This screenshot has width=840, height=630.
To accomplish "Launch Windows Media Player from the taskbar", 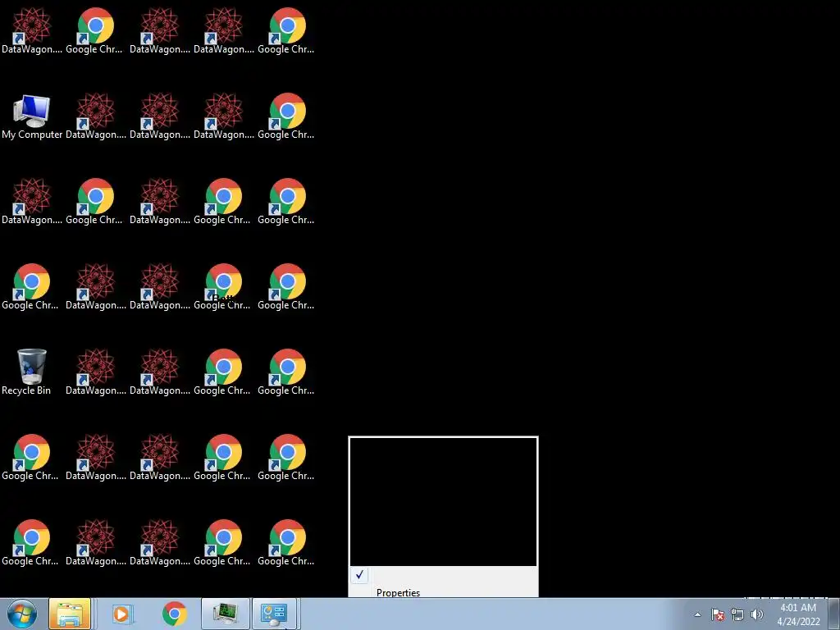I will click(x=122, y=614).
